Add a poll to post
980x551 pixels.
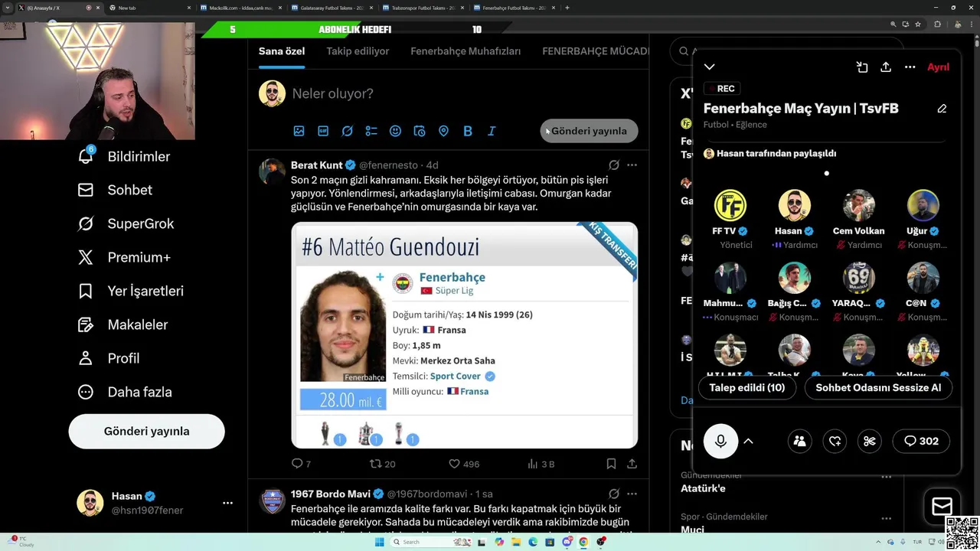pos(371,131)
